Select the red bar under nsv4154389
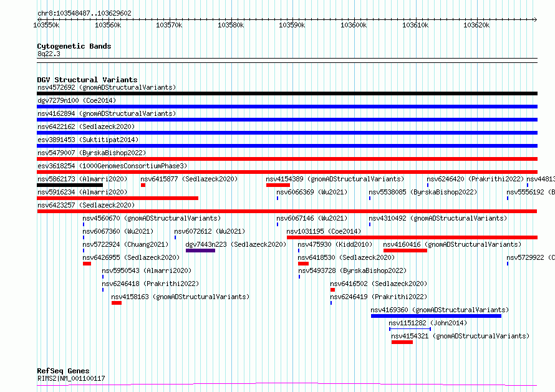 [x=278, y=185]
